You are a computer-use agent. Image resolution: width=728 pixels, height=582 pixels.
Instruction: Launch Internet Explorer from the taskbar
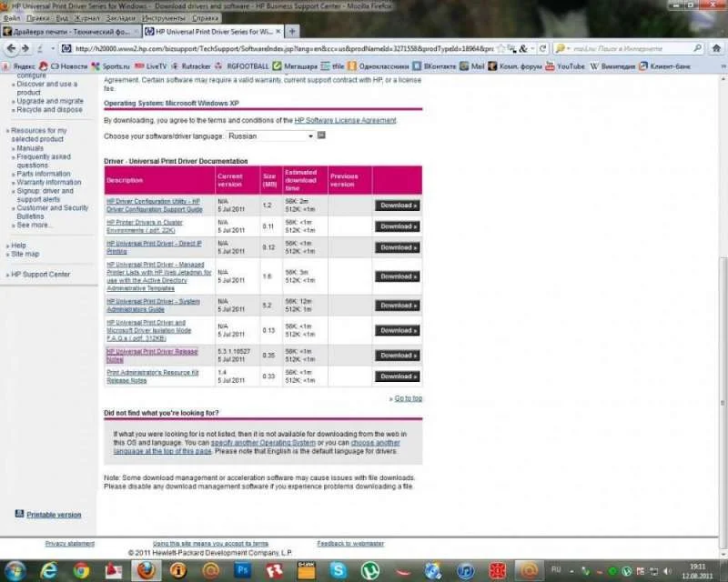[48, 570]
